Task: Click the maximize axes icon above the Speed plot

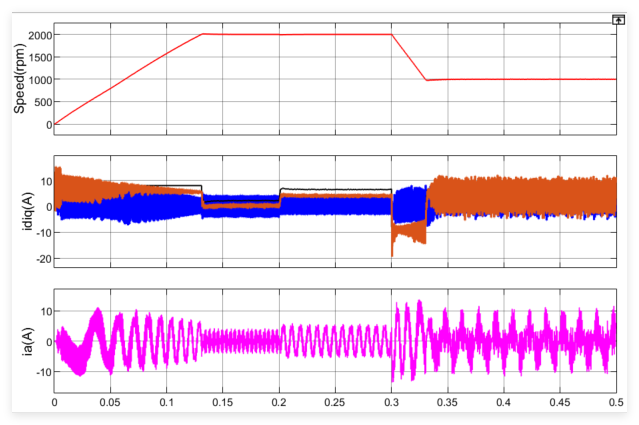Action: [618, 20]
